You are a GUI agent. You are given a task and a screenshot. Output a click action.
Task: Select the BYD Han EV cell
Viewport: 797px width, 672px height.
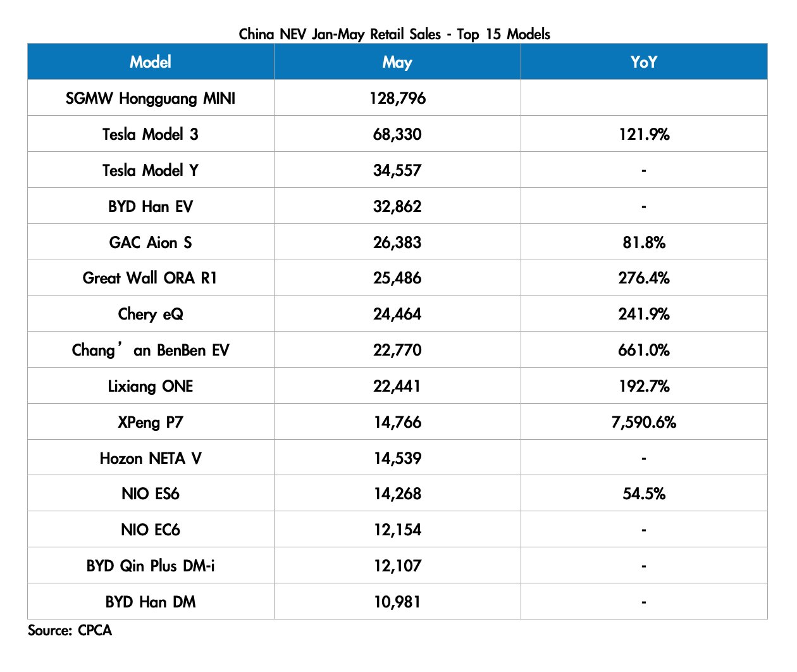click(151, 206)
